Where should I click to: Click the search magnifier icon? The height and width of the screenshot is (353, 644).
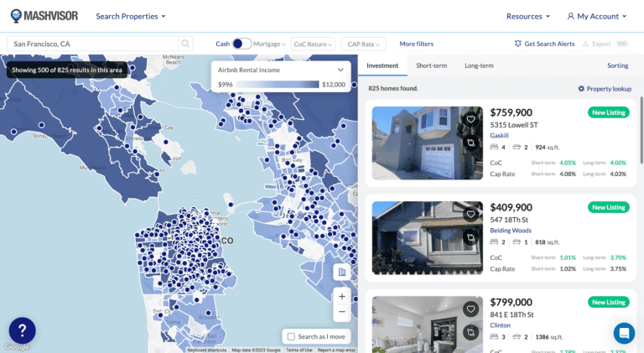[x=184, y=44]
